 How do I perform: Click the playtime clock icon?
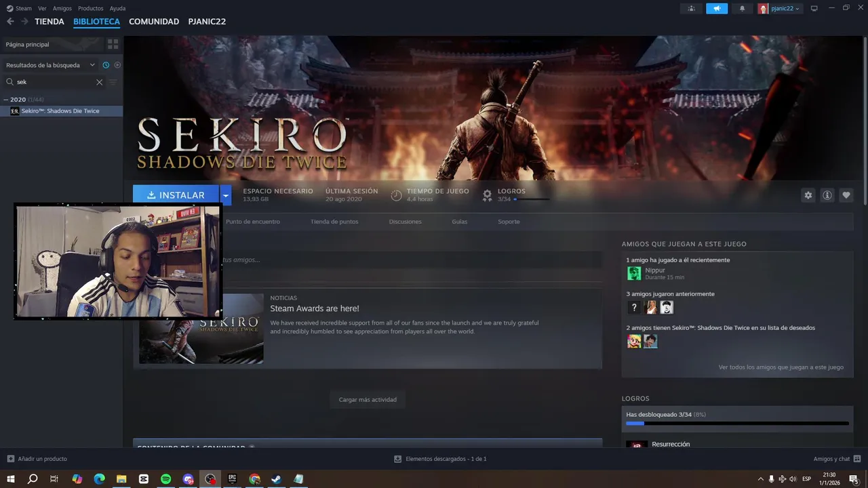(x=396, y=195)
